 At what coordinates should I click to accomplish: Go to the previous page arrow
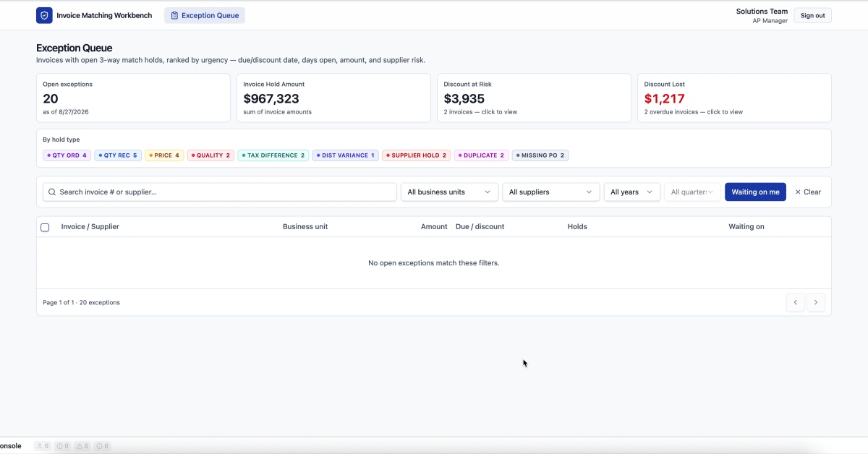(x=796, y=302)
